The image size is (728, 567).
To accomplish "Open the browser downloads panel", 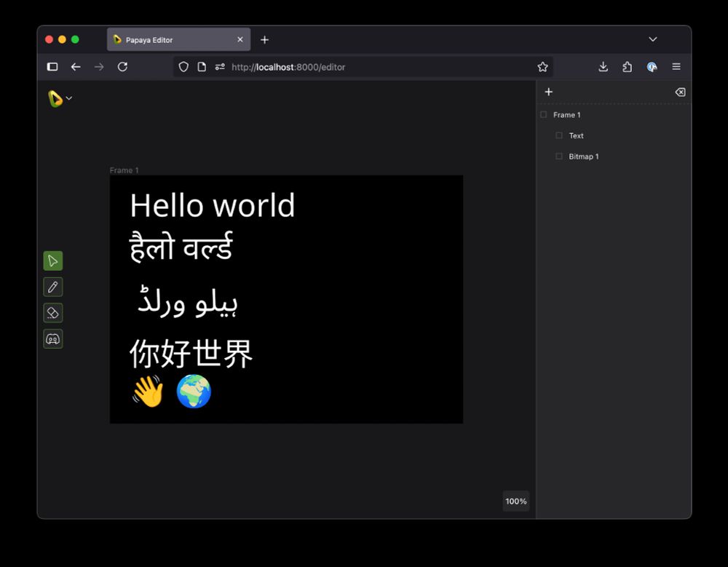I will click(x=603, y=67).
